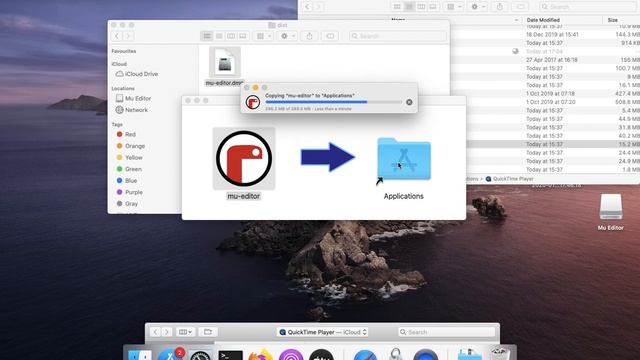This screenshot has width=640, height=360.
Task: Open Terminal from the Dock
Action: point(230,356)
